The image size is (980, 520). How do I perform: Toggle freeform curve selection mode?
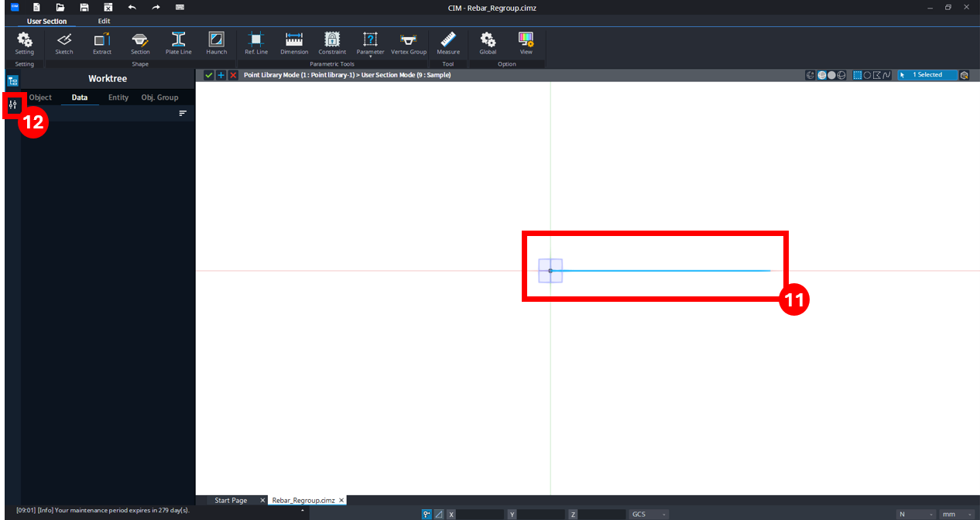887,75
